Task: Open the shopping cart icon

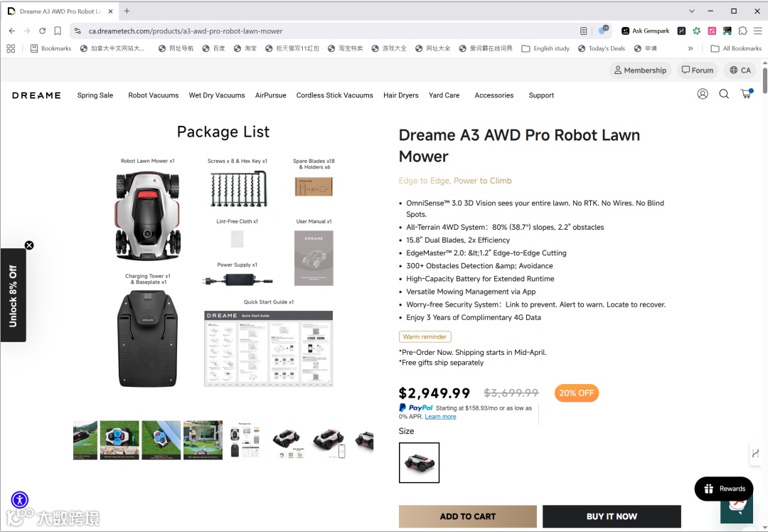Action: pyautogui.click(x=747, y=94)
